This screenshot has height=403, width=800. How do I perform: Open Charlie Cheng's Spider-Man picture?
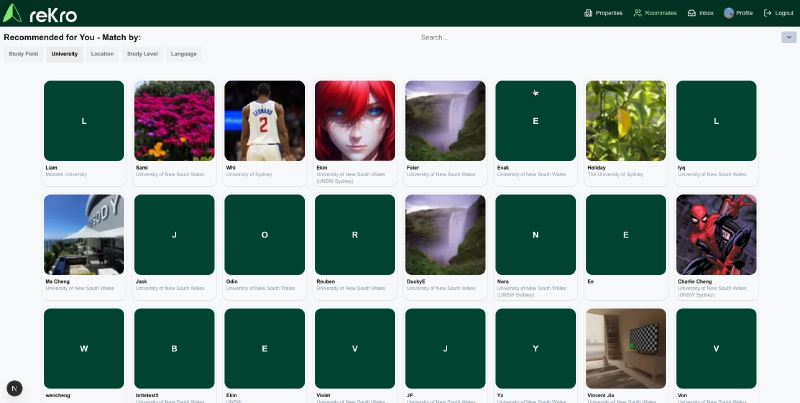[x=716, y=235]
